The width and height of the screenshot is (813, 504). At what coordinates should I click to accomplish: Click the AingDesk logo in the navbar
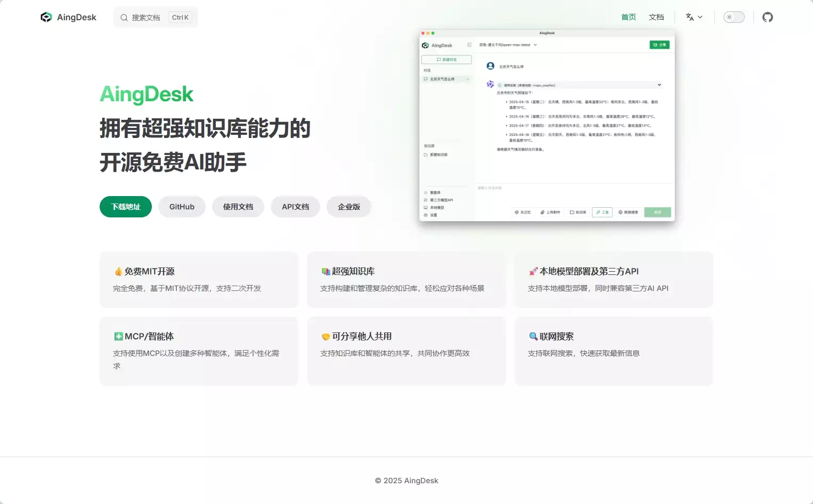(x=68, y=17)
